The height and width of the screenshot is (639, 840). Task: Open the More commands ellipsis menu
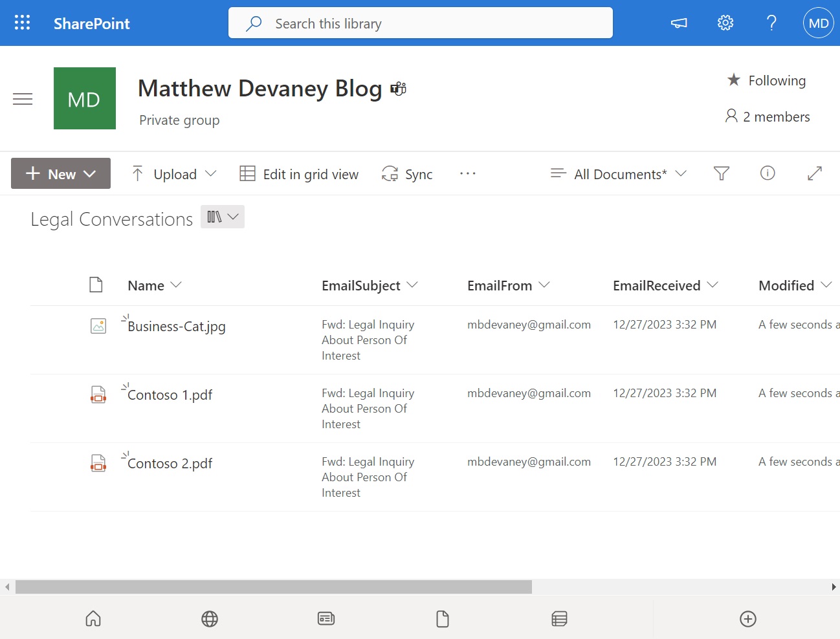tap(468, 173)
